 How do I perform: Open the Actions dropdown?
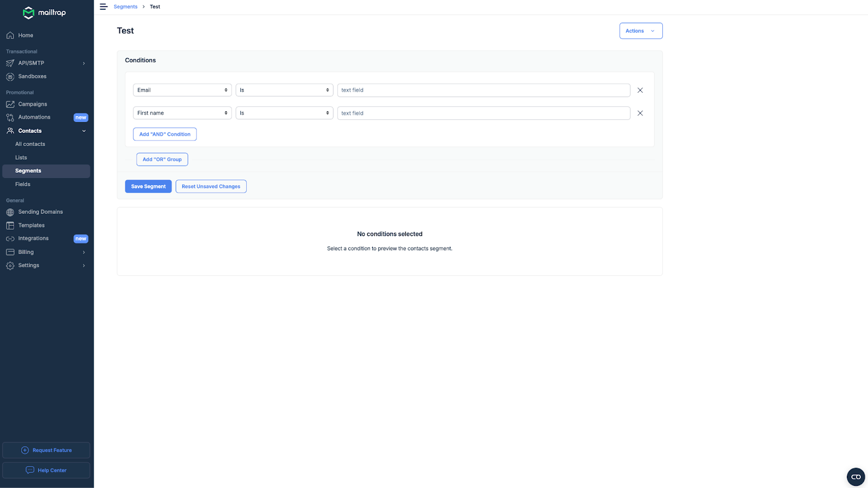click(x=641, y=31)
